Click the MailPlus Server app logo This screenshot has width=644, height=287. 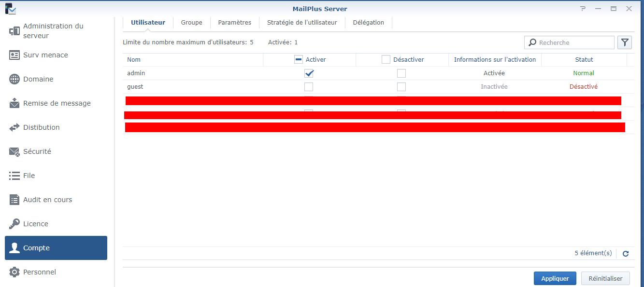click(10, 8)
